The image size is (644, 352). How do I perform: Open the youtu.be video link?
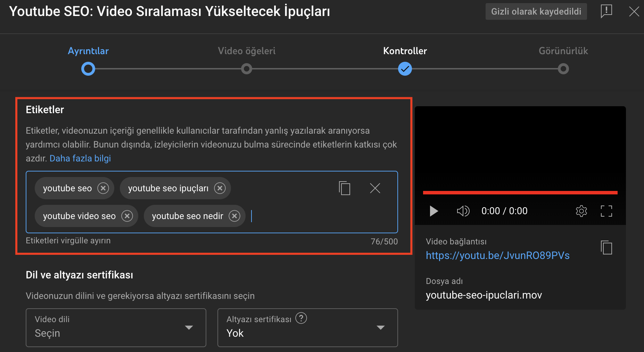point(498,255)
